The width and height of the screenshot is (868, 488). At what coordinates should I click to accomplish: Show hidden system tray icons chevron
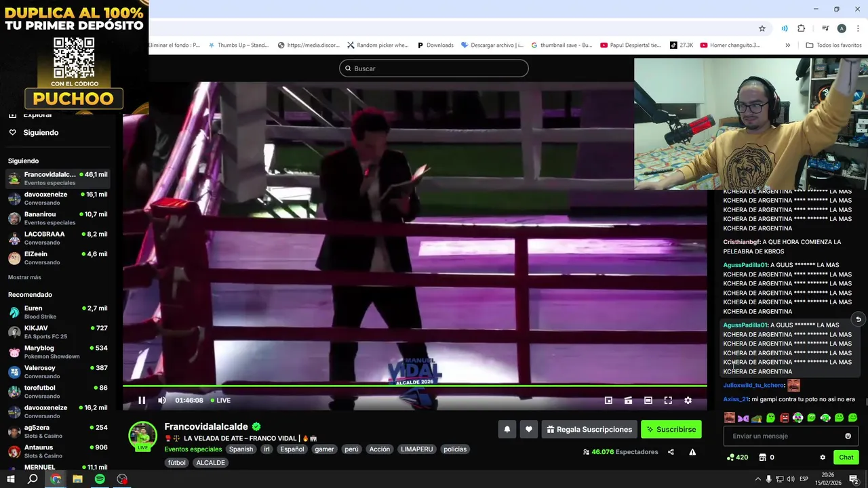(757, 479)
